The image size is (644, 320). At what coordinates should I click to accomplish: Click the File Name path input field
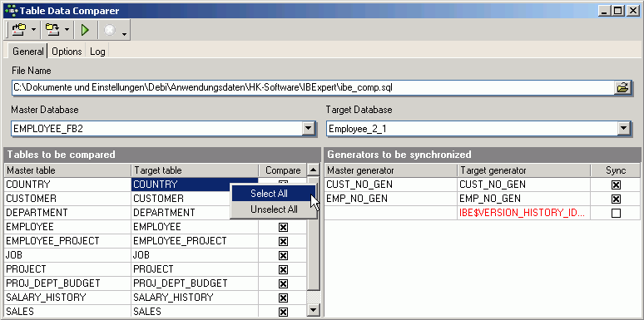point(313,87)
